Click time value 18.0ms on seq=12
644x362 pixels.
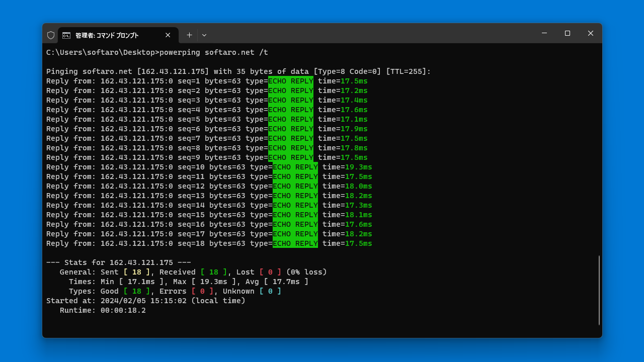[359, 186]
